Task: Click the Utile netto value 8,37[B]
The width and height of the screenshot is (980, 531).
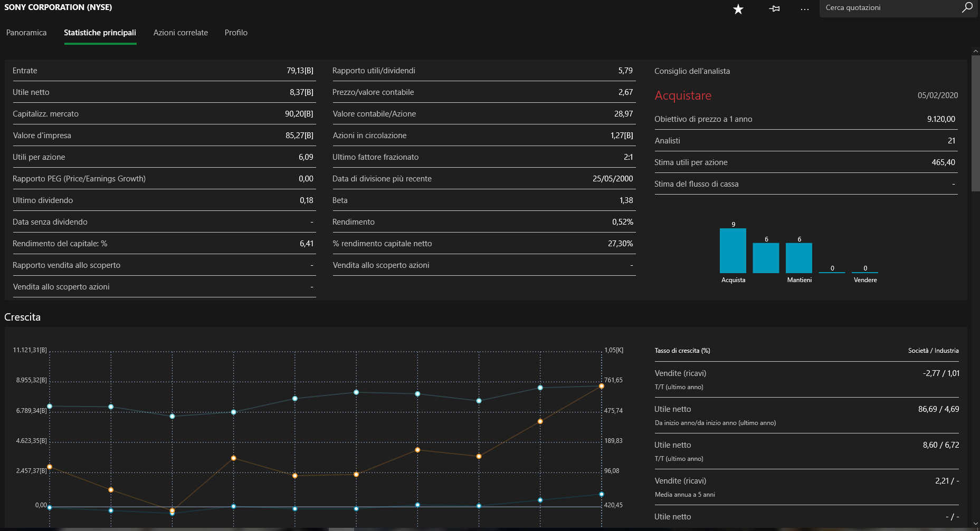Action: pyautogui.click(x=301, y=92)
